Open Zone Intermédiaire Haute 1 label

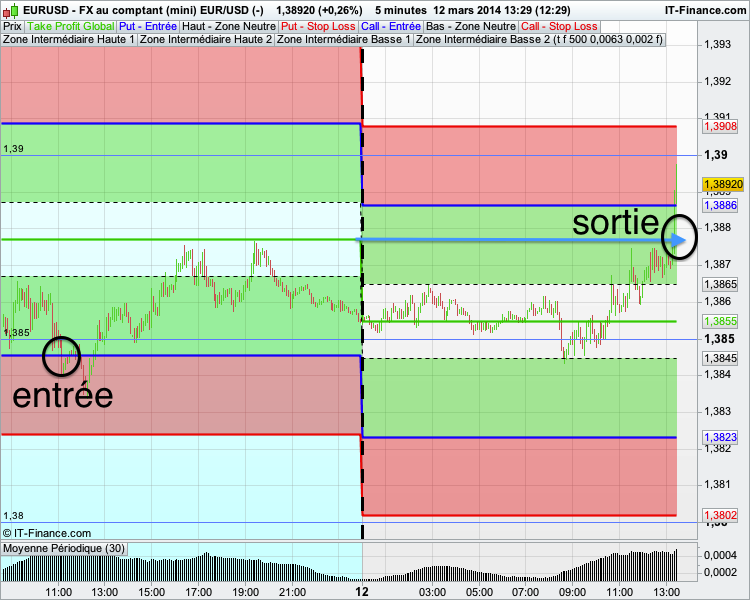(x=69, y=39)
